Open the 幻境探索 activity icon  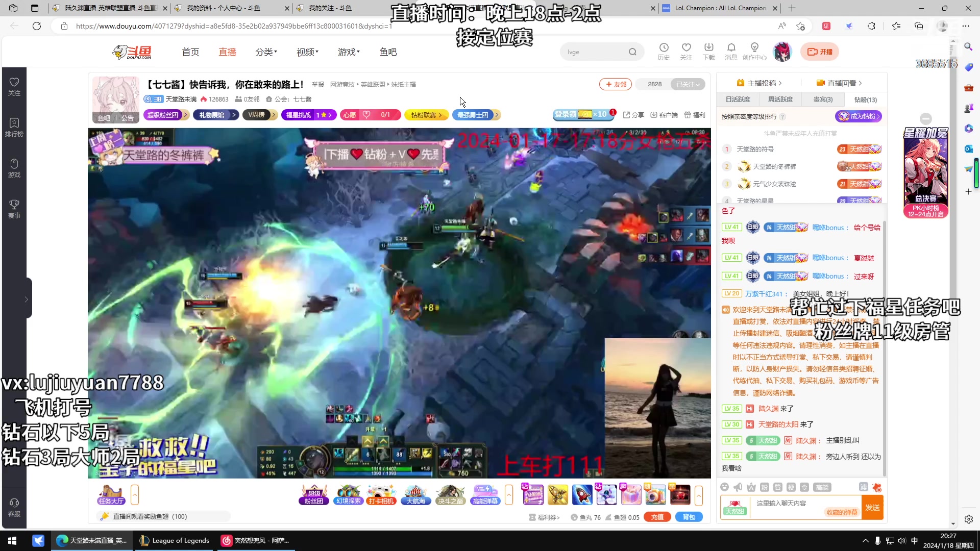click(x=348, y=495)
